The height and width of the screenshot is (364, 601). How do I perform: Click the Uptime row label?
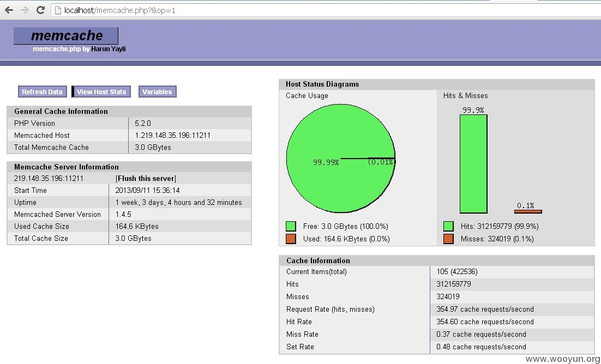(25, 203)
